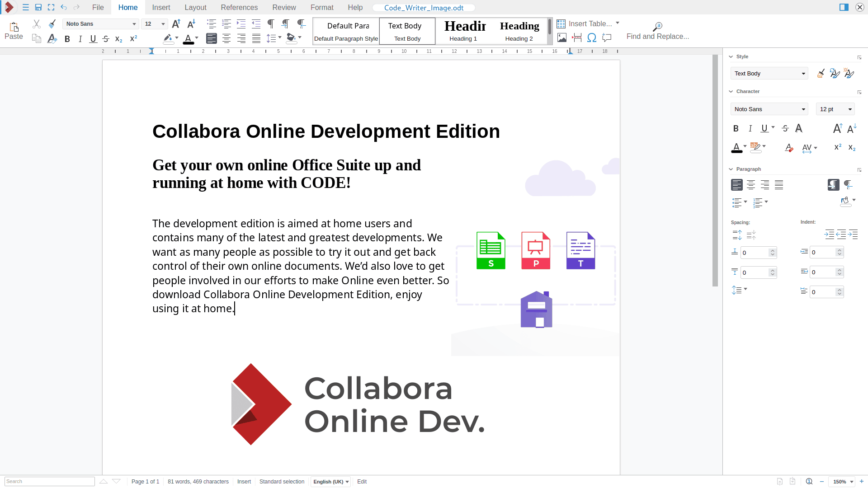Switch to the Insert tab

click(161, 7)
